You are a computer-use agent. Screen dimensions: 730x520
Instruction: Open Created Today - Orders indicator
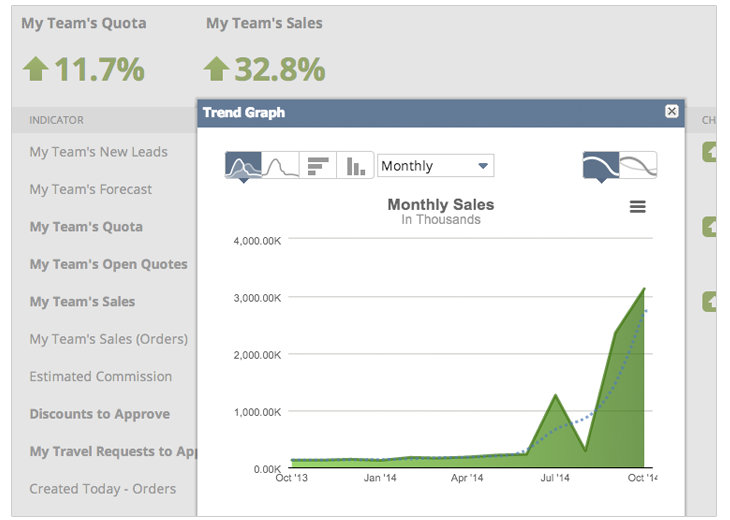(x=102, y=489)
